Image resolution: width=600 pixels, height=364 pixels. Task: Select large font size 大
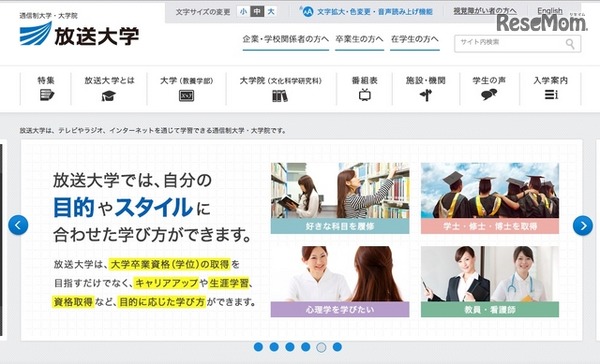click(271, 11)
